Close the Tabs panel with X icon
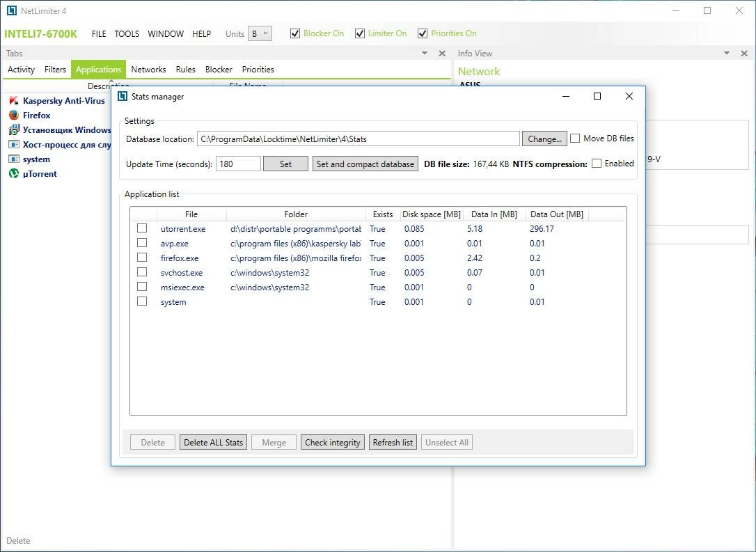 coord(442,54)
